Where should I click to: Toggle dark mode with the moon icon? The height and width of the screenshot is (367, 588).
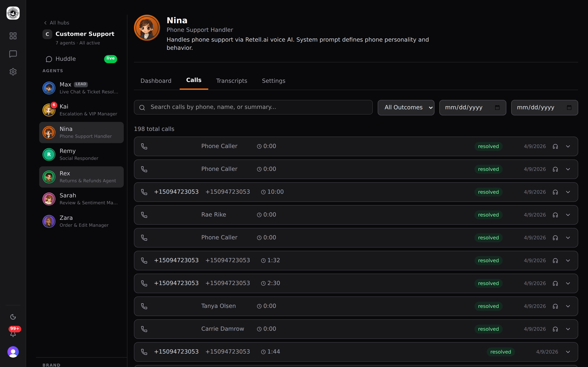coord(13,316)
